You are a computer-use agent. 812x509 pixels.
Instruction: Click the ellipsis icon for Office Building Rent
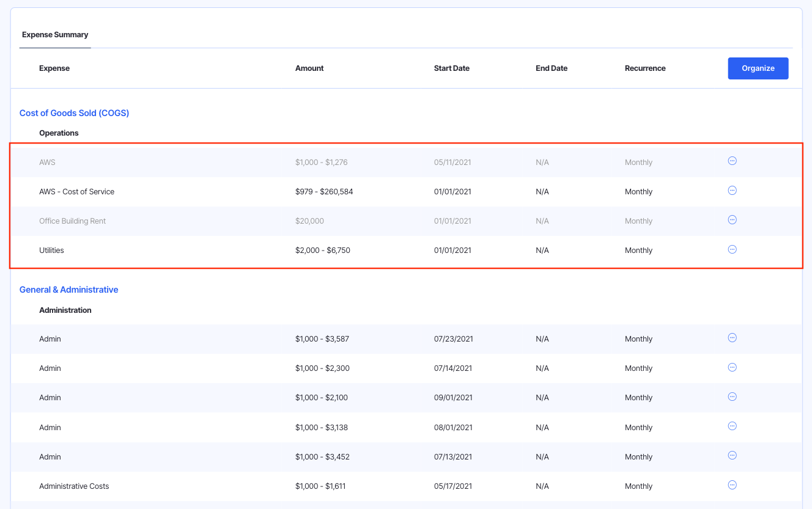tap(732, 220)
